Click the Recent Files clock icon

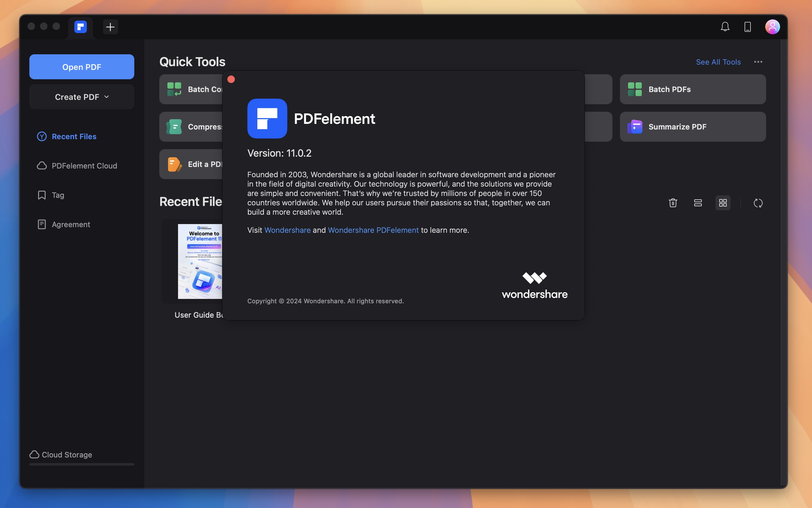[x=42, y=136]
